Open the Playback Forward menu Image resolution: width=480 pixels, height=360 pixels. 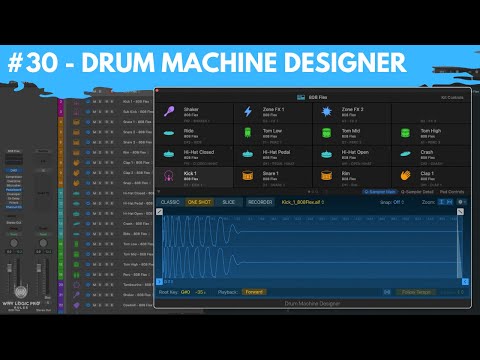pos(254,292)
